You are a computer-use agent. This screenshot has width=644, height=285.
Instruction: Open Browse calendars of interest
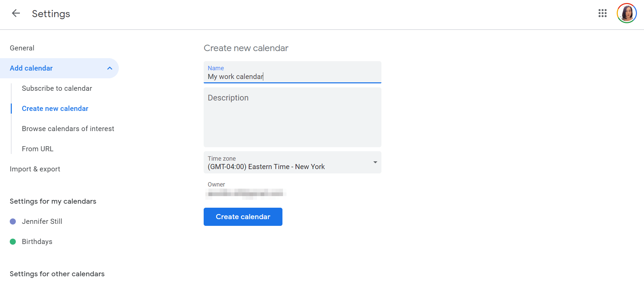point(68,129)
